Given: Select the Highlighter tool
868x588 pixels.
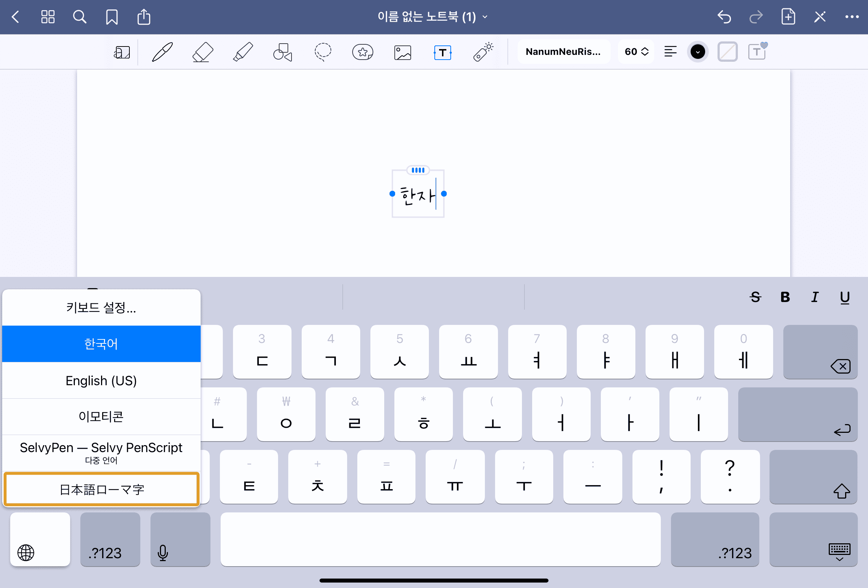Looking at the screenshot, I should point(243,52).
